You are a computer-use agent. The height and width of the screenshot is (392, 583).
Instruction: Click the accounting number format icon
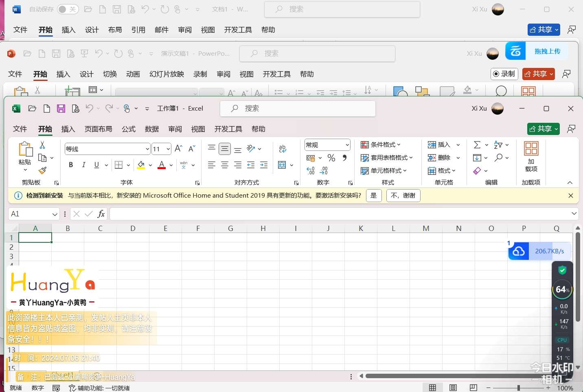(x=311, y=158)
